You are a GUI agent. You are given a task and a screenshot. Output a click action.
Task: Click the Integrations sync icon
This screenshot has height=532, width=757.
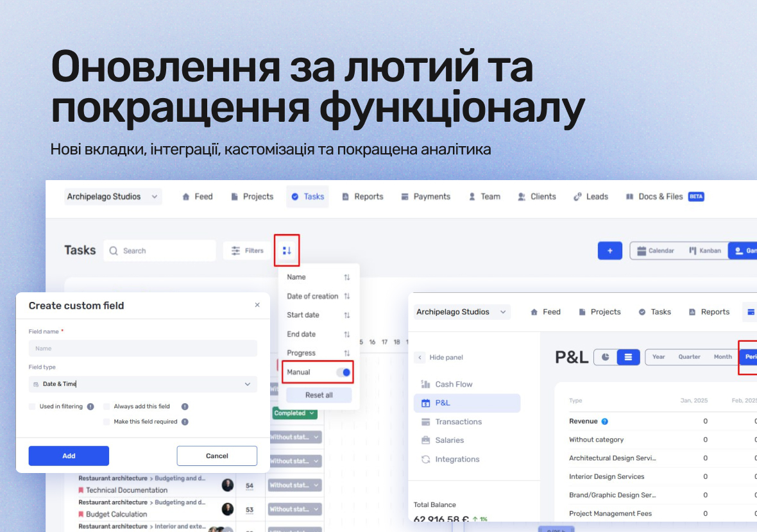pyautogui.click(x=425, y=459)
